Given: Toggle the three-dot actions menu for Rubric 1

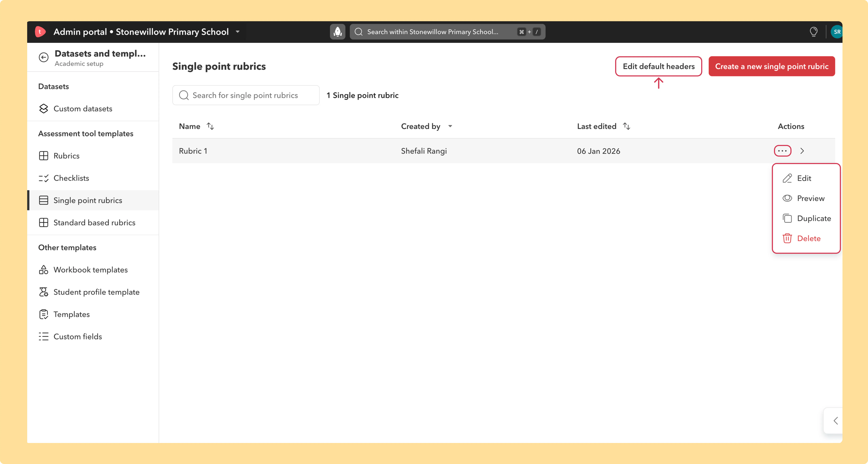Looking at the screenshot, I should 782,151.
